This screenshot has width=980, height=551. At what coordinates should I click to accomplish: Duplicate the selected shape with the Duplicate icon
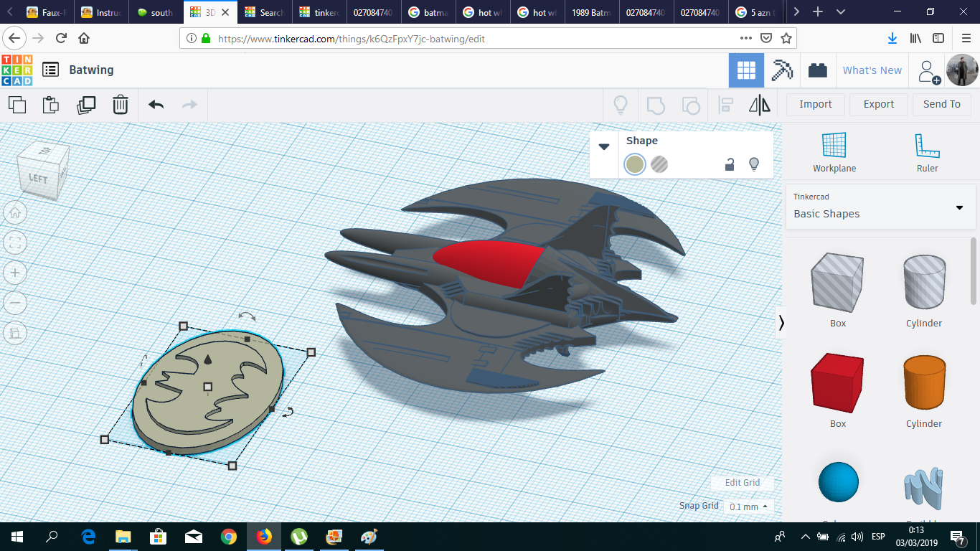click(86, 105)
